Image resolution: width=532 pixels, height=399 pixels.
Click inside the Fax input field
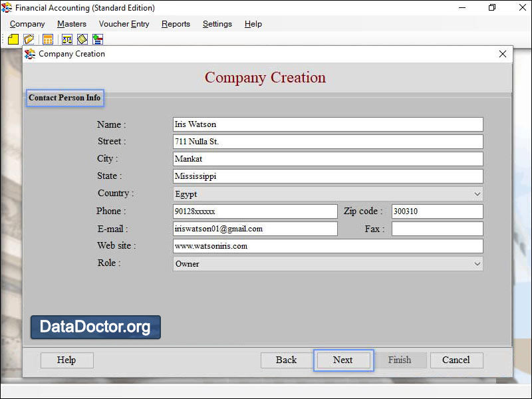point(436,229)
